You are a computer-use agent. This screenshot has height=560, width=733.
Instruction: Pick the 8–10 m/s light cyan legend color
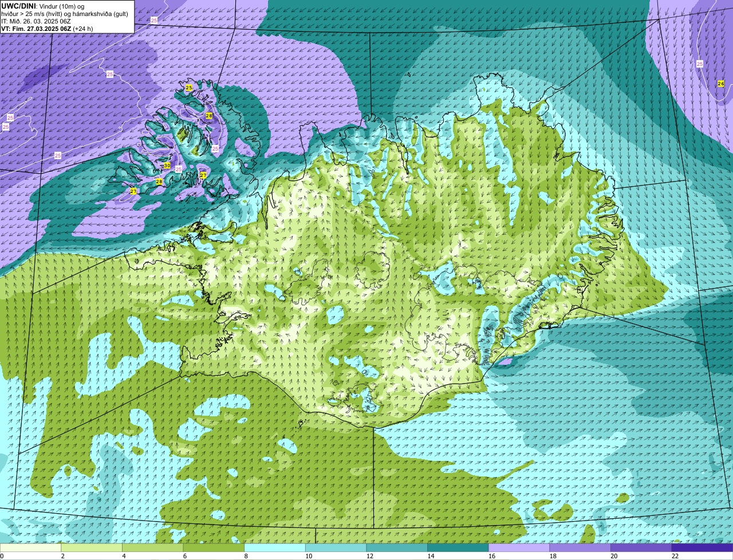(275, 547)
